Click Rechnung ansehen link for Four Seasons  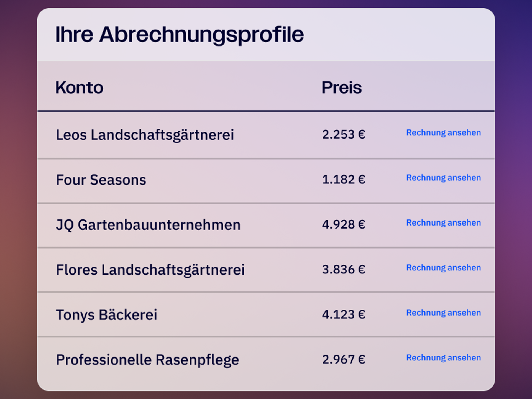(443, 178)
